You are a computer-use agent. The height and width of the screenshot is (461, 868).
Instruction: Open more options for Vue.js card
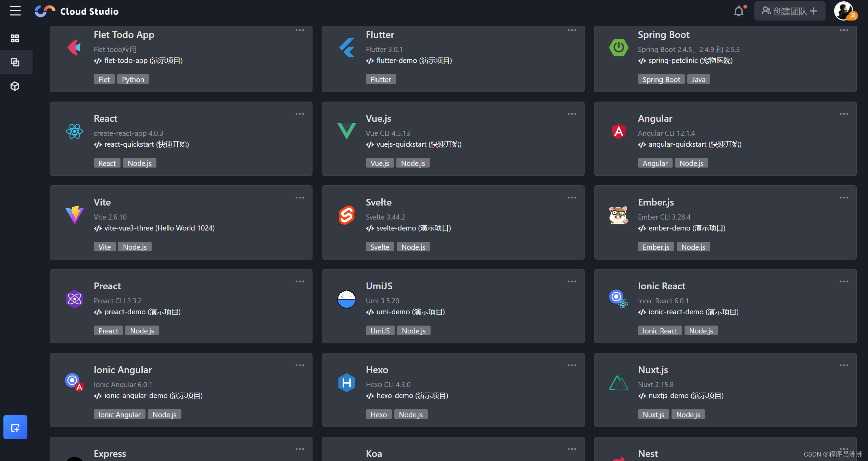(572, 114)
